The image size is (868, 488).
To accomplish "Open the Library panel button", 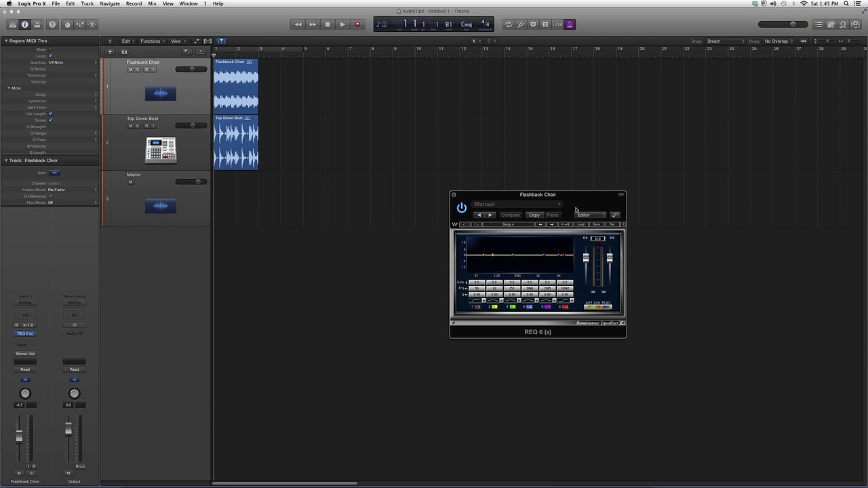I will coord(12,24).
